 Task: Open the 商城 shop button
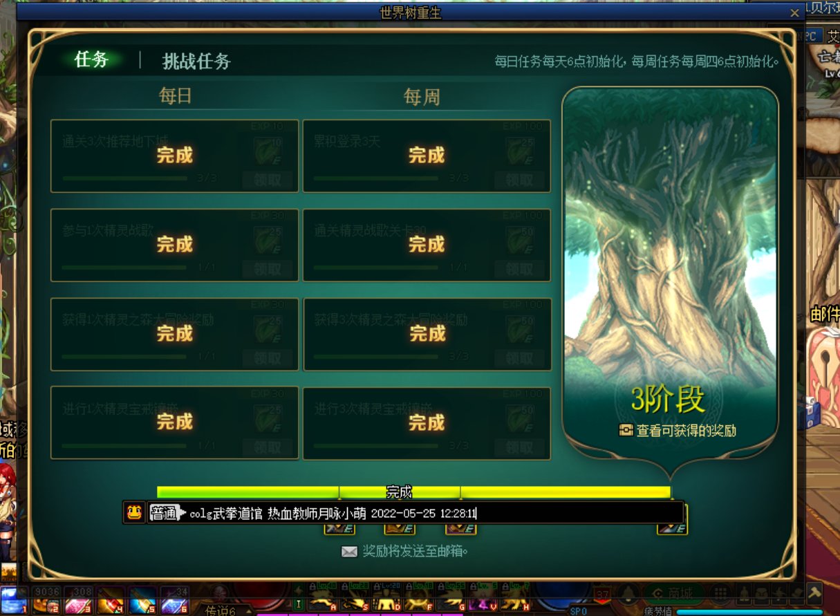click(675, 593)
